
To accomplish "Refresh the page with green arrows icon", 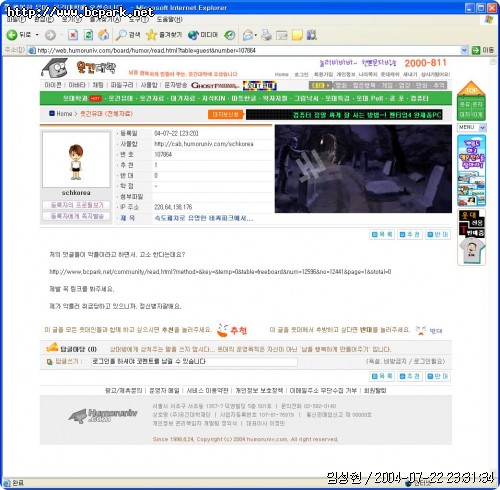I will [x=88, y=35].
